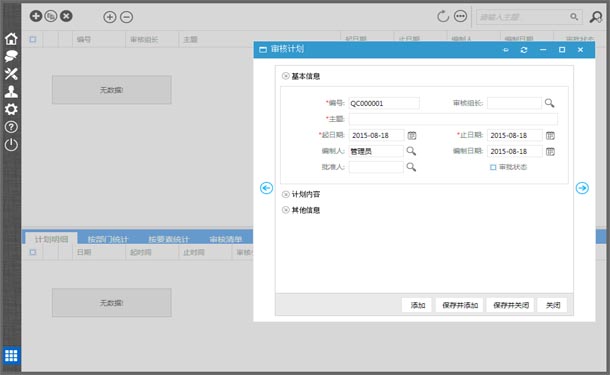Click the 审核组长 column header in top grid

click(x=152, y=39)
